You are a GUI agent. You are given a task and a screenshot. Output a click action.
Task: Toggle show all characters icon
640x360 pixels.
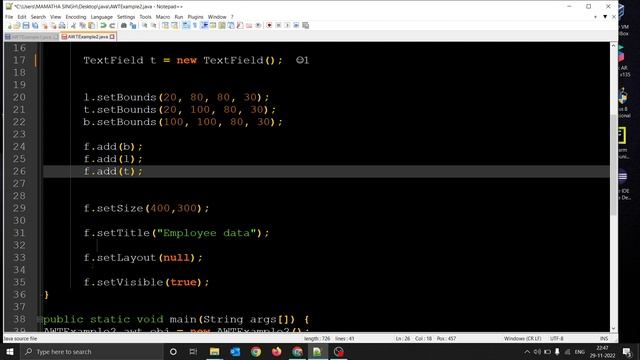[195, 25]
